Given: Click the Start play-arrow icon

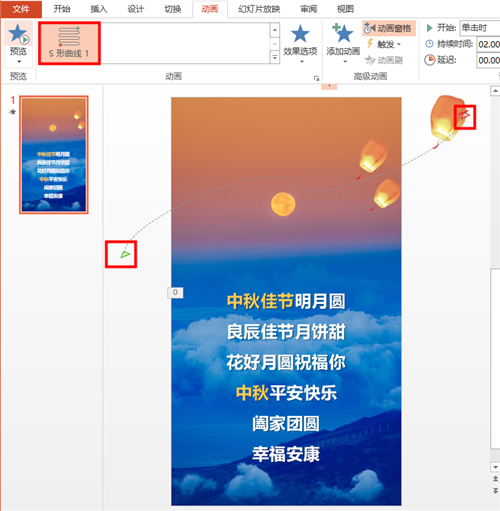Looking at the screenshot, I should (x=429, y=28).
